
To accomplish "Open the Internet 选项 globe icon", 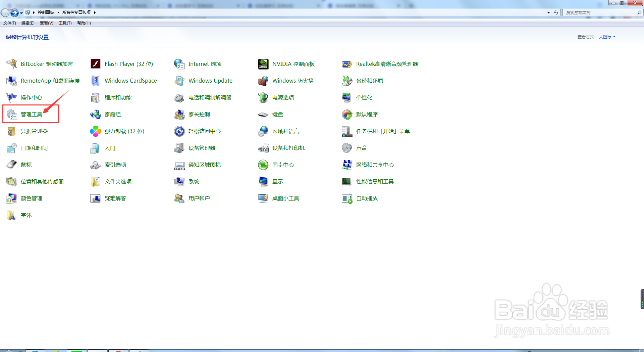I will pos(179,64).
